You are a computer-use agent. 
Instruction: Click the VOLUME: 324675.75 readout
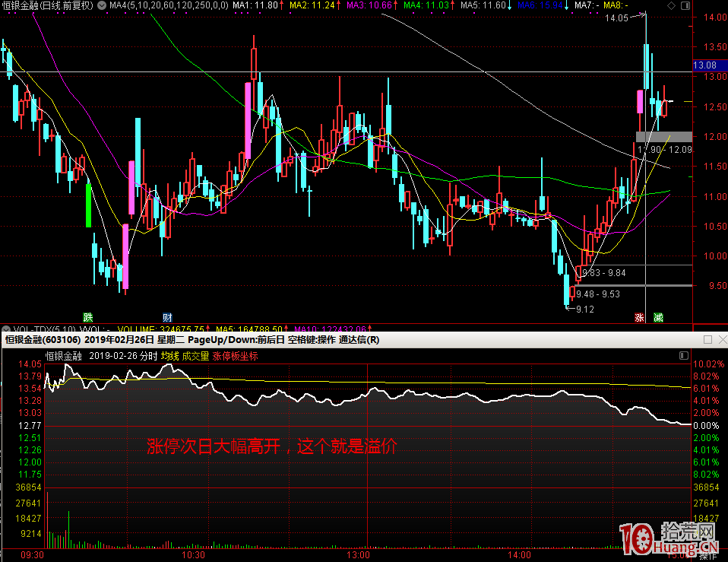[162, 329]
